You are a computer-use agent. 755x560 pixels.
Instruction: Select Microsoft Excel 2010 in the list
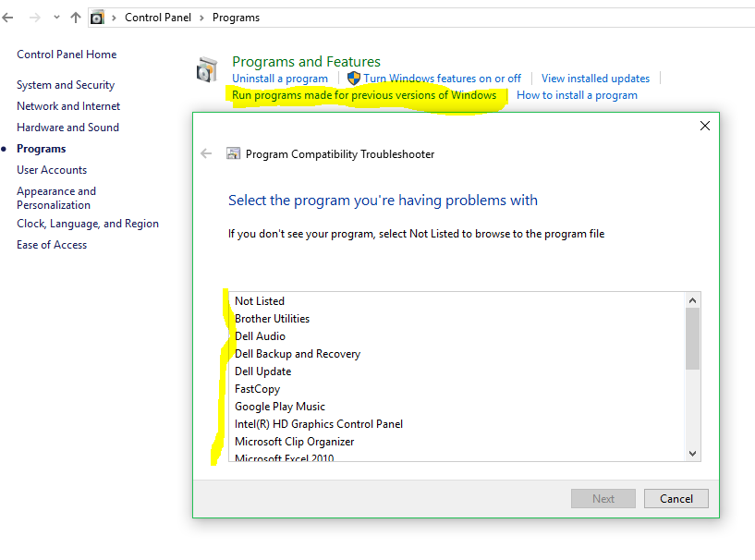[x=457, y=457]
